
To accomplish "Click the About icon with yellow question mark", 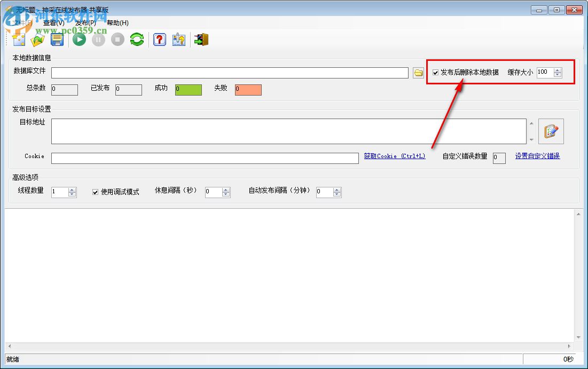I will (179, 40).
